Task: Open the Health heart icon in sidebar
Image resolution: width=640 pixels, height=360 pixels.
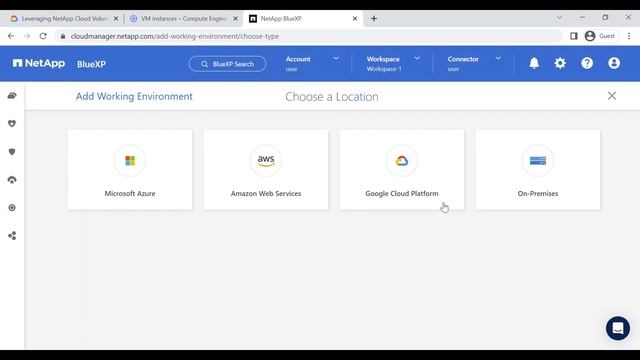Action: [12, 124]
